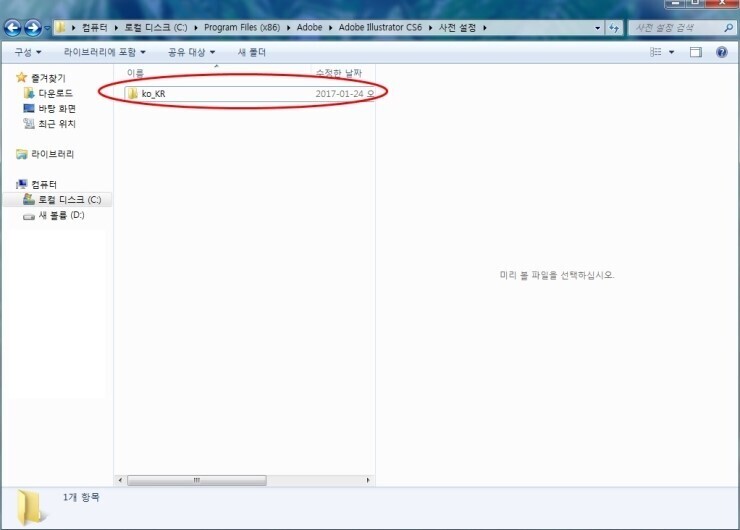740x530 pixels.
Task: Open 최근 위치 in navigation pane
Action: click(57, 124)
